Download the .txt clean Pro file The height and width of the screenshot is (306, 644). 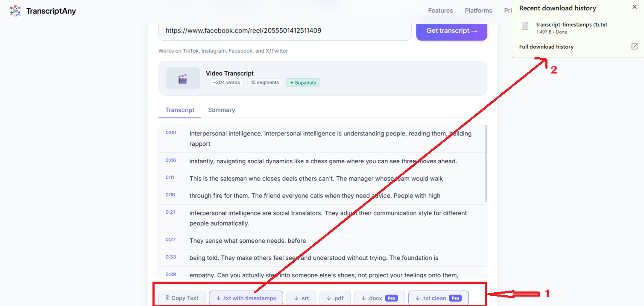[438, 298]
